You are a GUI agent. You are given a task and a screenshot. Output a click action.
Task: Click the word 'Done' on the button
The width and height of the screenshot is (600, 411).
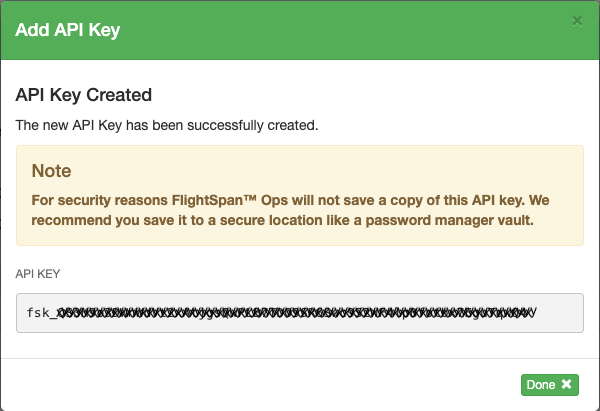(x=541, y=384)
